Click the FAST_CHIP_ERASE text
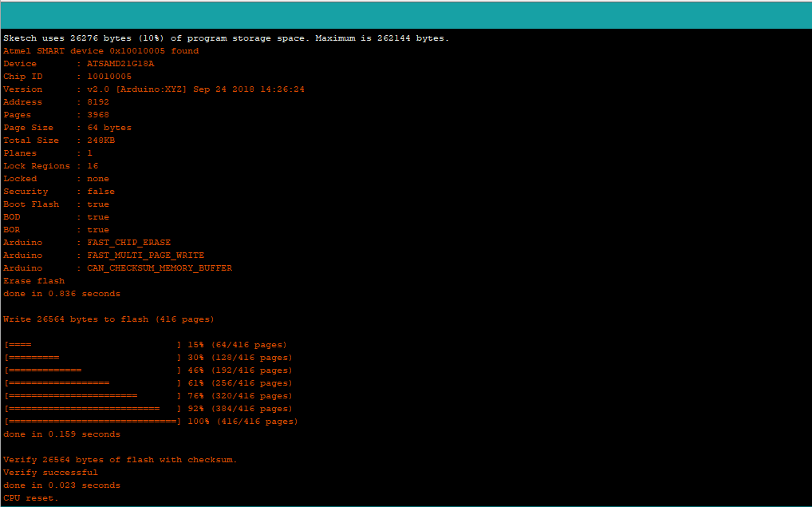Screen dimensions: 812x507 click(x=128, y=243)
